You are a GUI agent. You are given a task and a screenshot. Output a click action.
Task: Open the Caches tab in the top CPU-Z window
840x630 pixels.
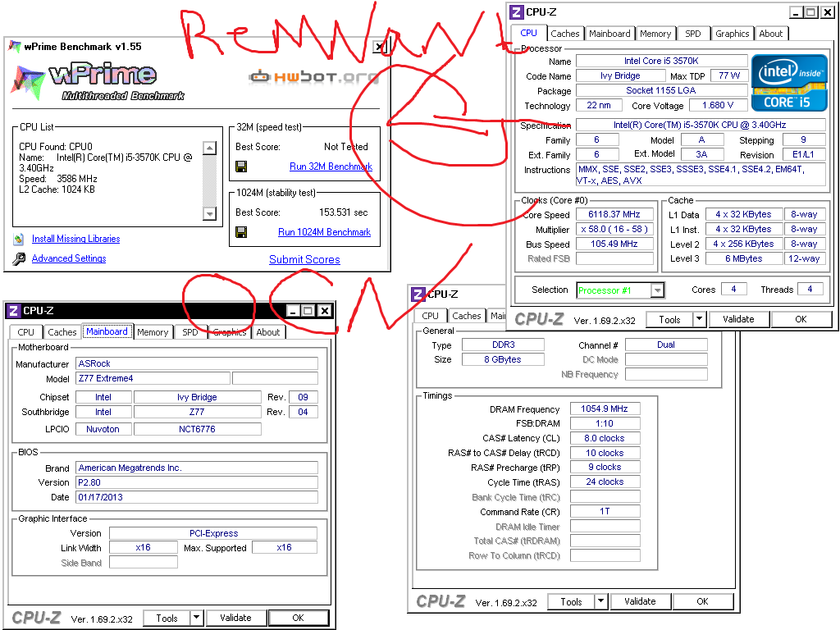(564, 33)
